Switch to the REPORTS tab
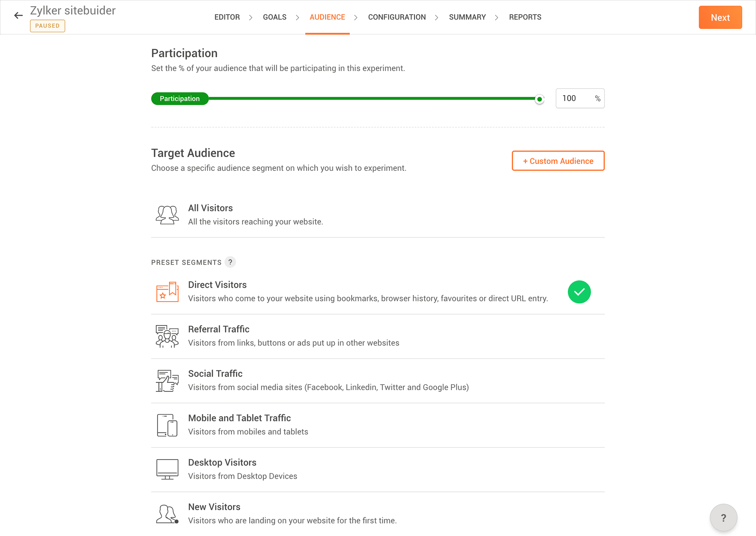Viewport: 756px width, 536px height. point(525,17)
